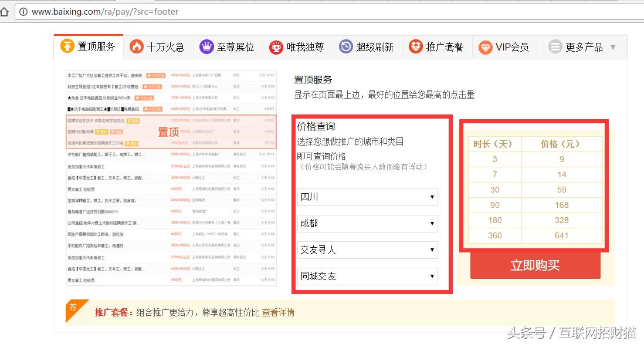Click the 置顶 sample listing thumbnail
The image size is (644, 344).
click(171, 178)
